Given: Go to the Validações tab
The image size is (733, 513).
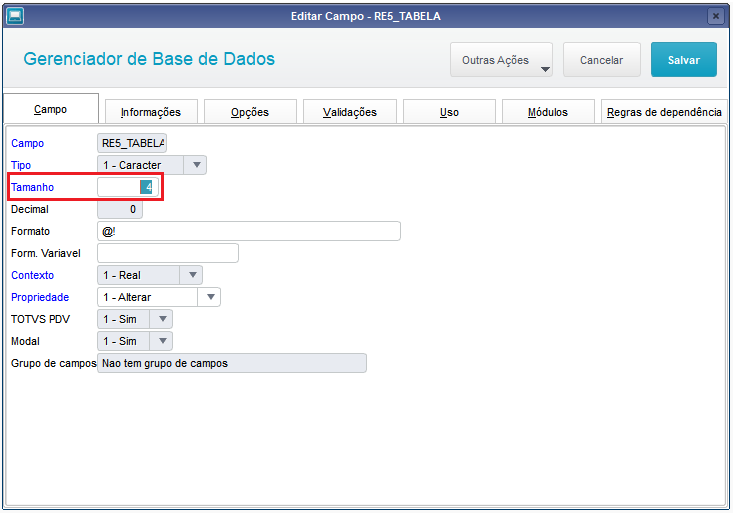Looking at the screenshot, I should tap(350, 112).
